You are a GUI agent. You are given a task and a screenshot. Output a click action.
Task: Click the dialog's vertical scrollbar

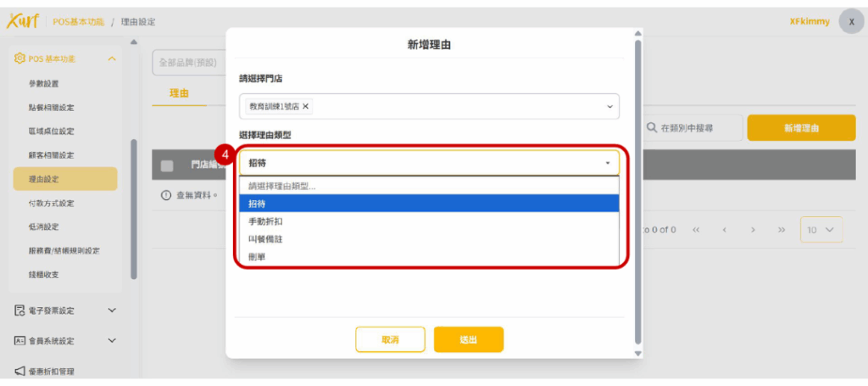click(637, 195)
